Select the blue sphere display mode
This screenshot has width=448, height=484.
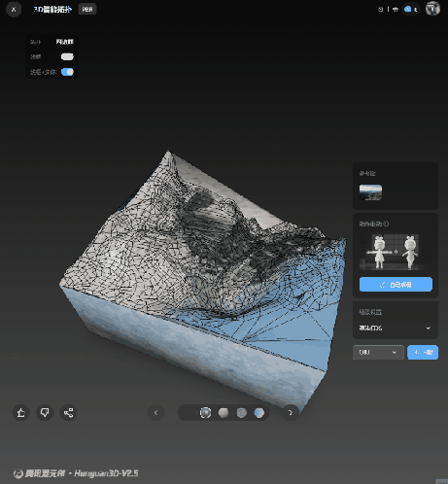click(x=259, y=413)
